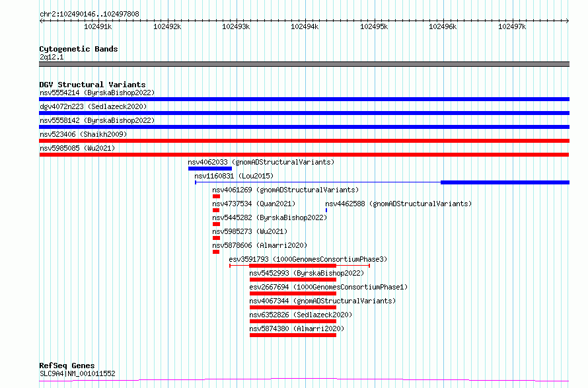Select the nsv4062033 gnomAD variant label

point(261,162)
